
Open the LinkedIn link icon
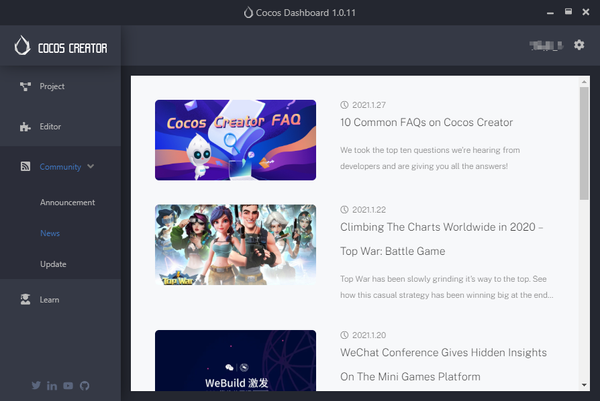52,386
